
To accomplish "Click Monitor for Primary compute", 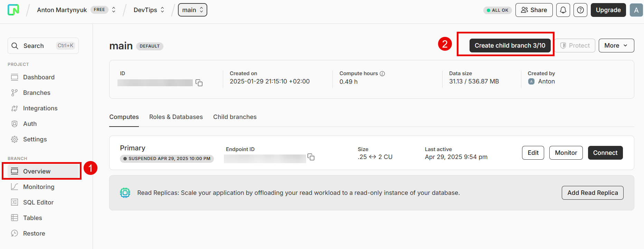I will pyautogui.click(x=566, y=153).
